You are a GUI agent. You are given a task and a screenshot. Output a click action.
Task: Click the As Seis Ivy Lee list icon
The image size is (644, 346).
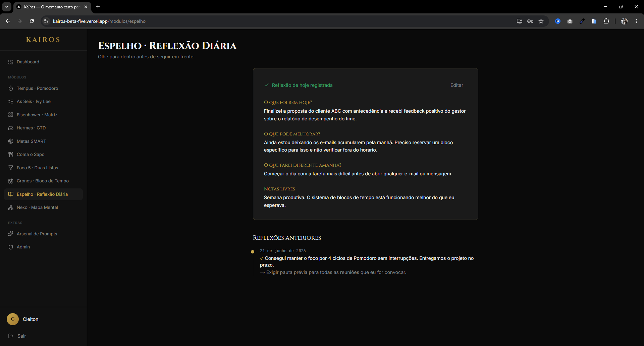(11, 102)
